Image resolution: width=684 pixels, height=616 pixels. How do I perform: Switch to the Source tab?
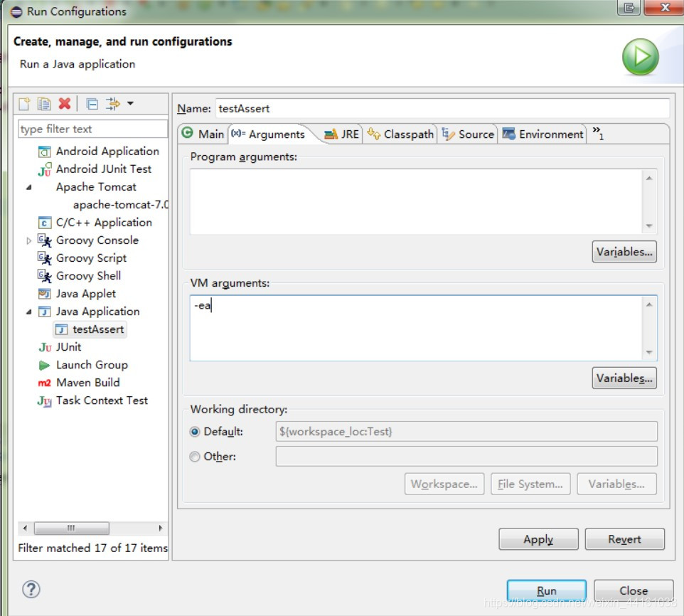[468, 134]
